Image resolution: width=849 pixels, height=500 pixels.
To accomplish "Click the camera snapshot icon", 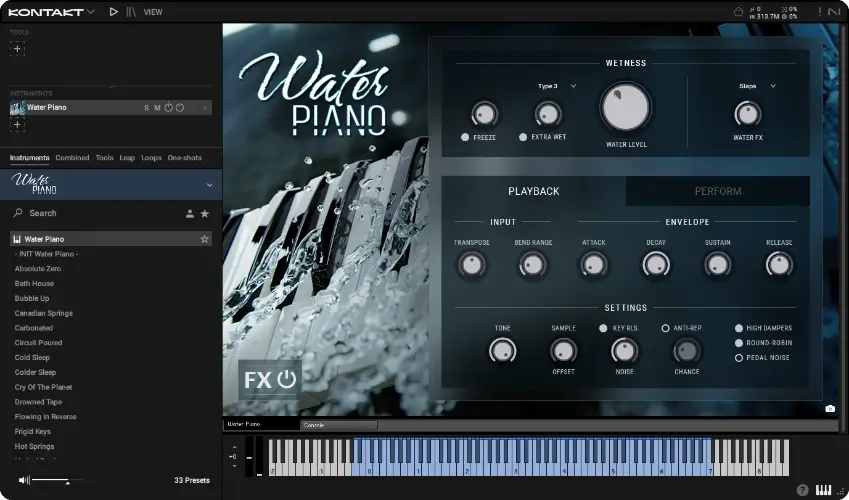I will (x=830, y=408).
